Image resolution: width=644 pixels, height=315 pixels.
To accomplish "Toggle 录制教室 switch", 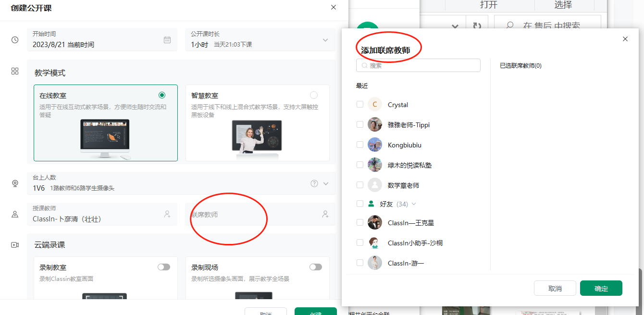I will [x=164, y=267].
